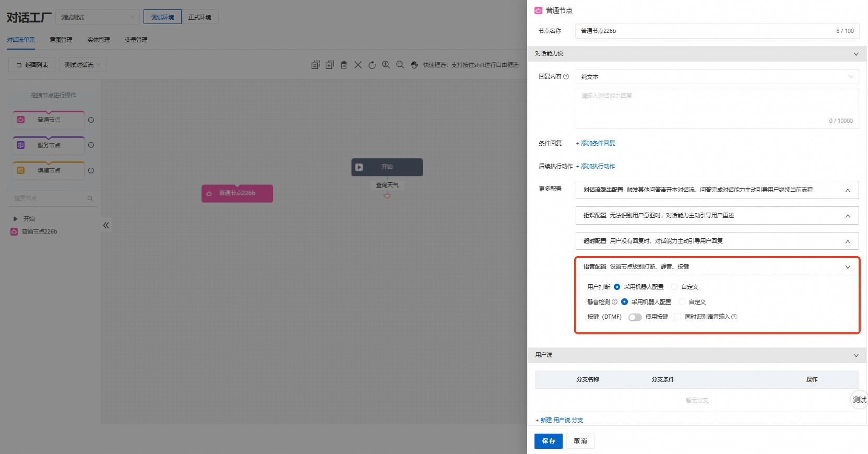Viewport: 868px width, 454px height.
Task: Click the 添加执行动作 link
Action: [596, 166]
